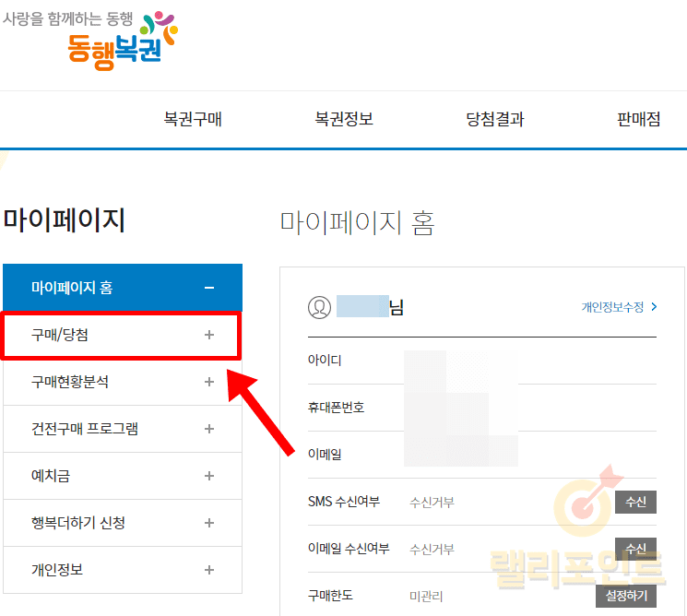Open the 당첨결과 menu
The image size is (687, 616).
tap(495, 119)
